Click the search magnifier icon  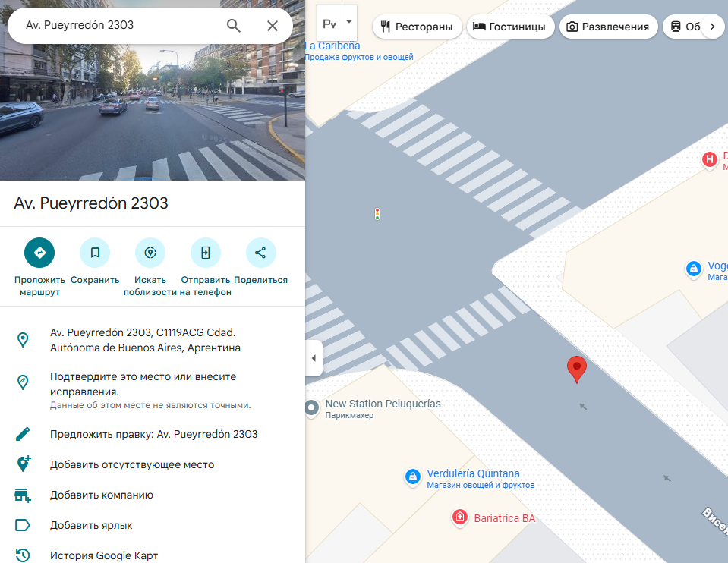(x=234, y=26)
